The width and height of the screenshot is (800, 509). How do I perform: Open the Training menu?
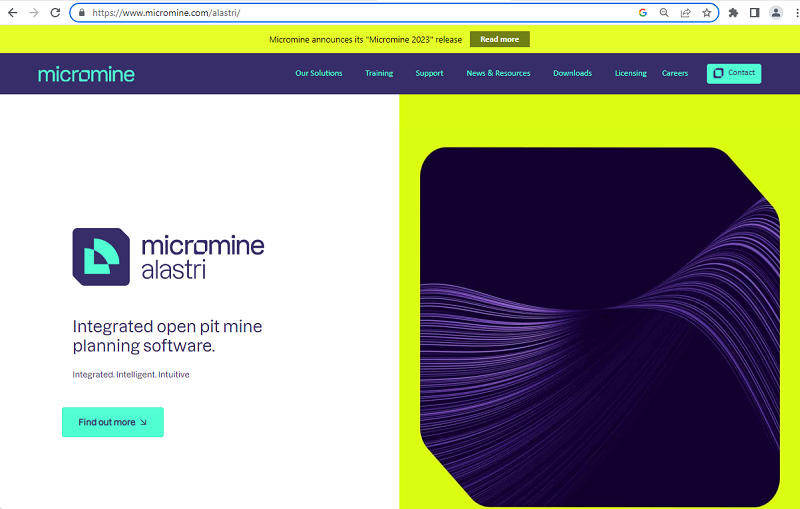click(x=379, y=73)
